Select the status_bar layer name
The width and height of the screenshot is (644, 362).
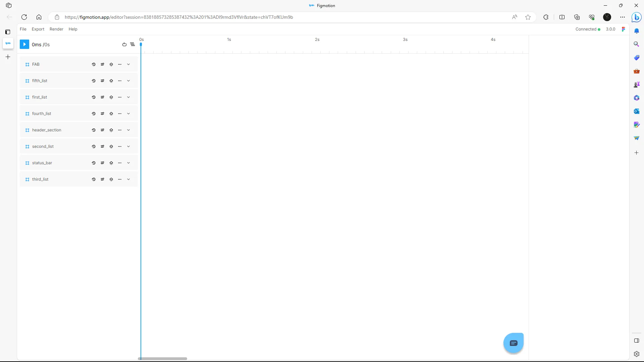pyautogui.click(x=42, y=163)
